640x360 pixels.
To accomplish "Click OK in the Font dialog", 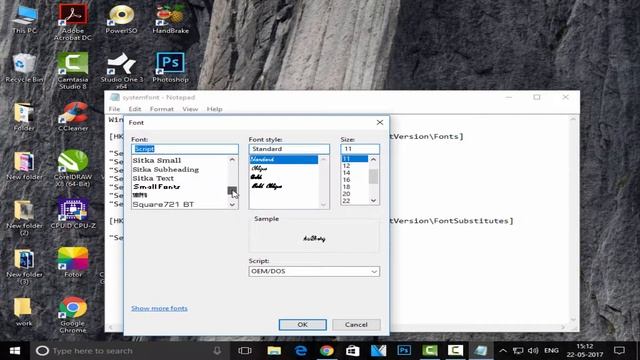I will pos(302,324).
